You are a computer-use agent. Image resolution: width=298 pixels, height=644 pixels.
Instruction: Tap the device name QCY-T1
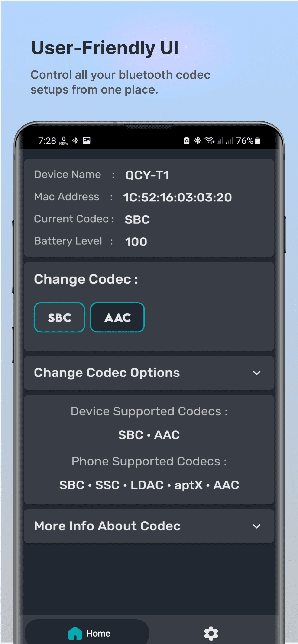[147, 175]
